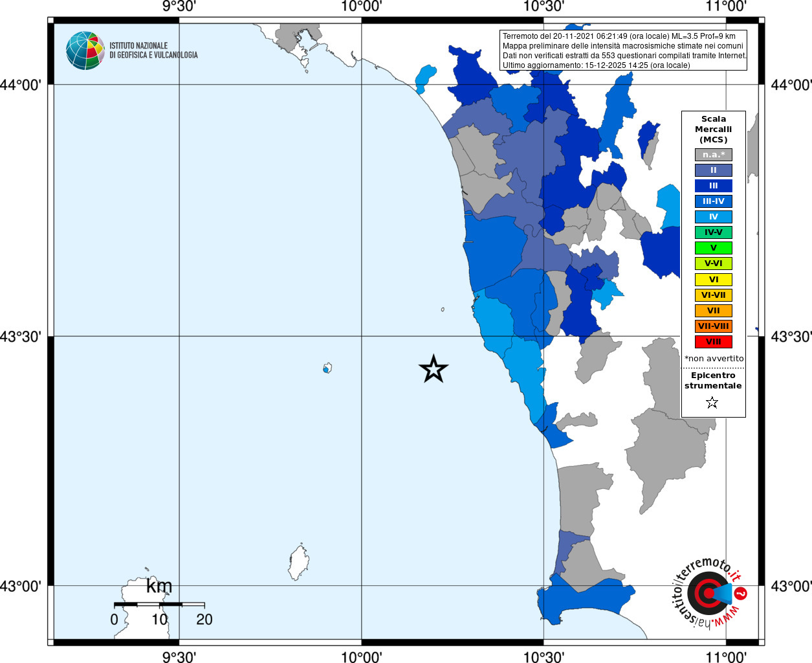The width and height of the screenshot is (812, 663).
Task: Click the top 10°00' longitude label
Action: (x=362, y=6)
